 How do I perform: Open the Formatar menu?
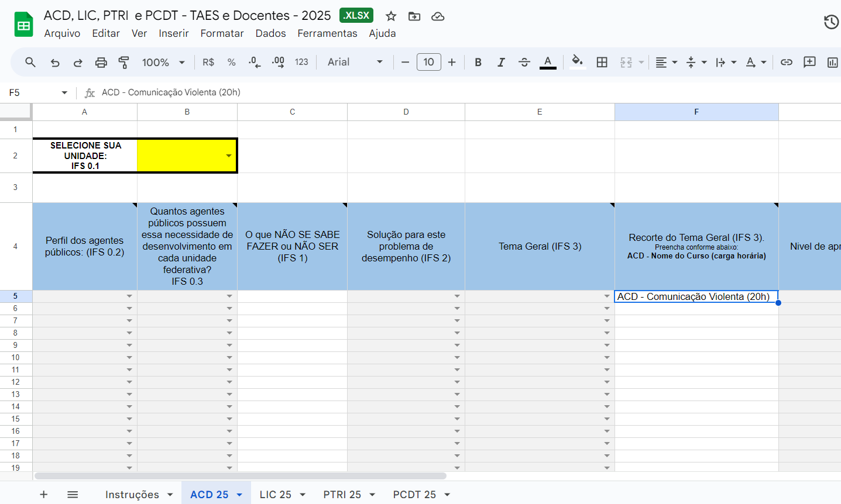(222, 33)
